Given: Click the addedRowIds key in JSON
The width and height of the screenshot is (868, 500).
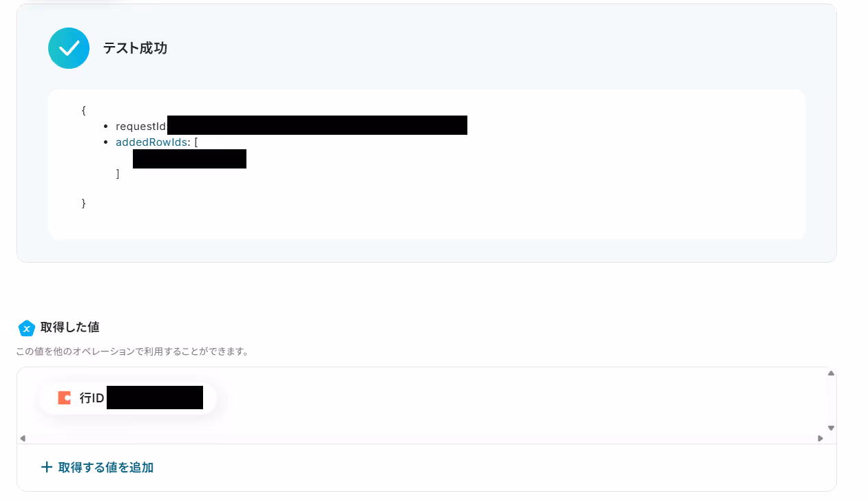Looking at the screenshot, I should click(151, 142).
